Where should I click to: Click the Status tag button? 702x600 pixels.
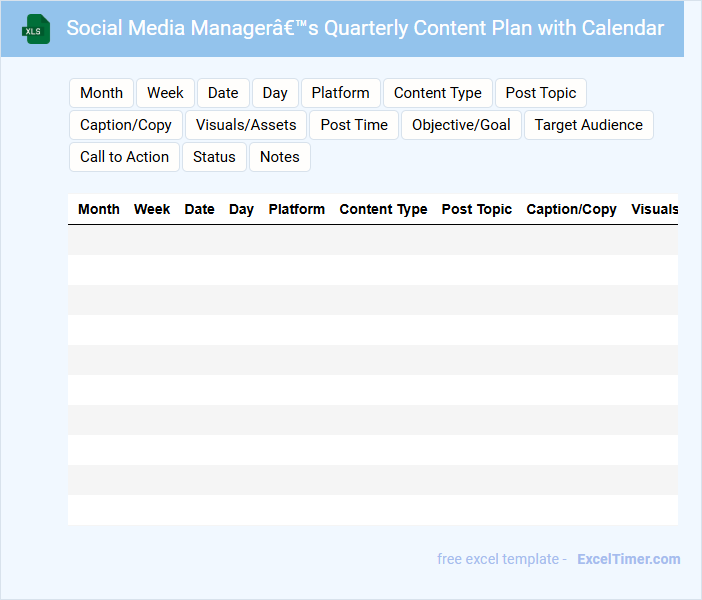click(x=214, y=157)
